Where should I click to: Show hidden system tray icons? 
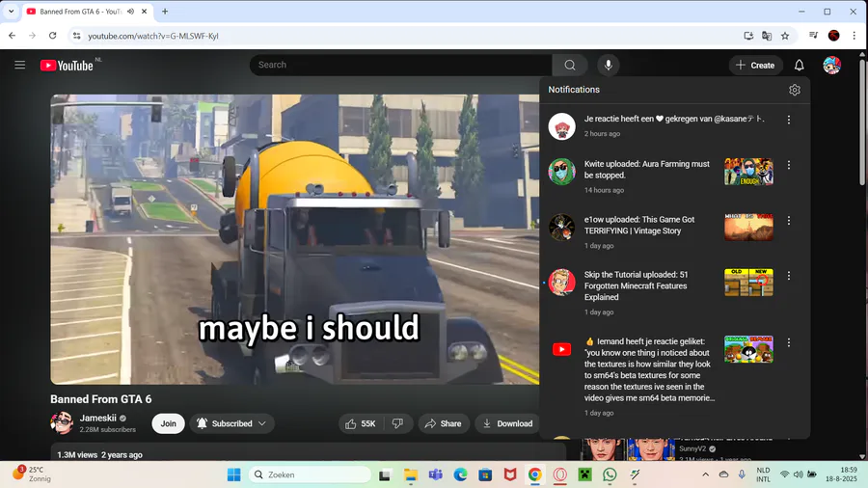[705, 474]
